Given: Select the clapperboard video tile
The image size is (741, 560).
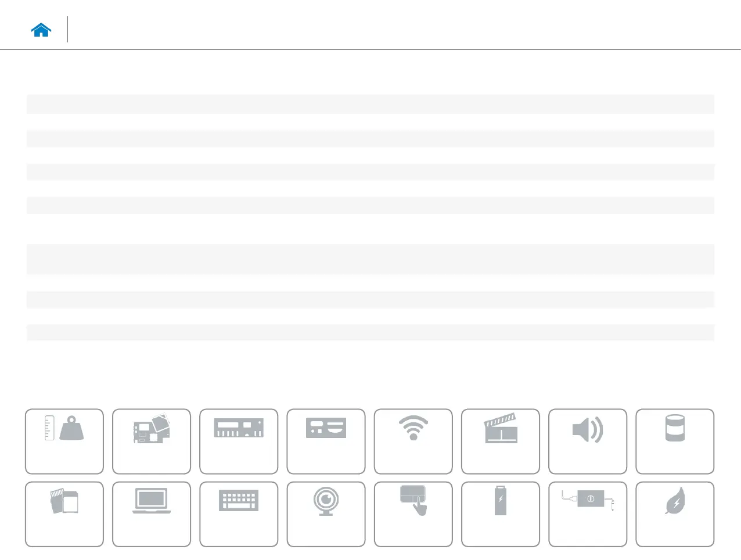Looking at the screenshot, I should tap(500, 441).
